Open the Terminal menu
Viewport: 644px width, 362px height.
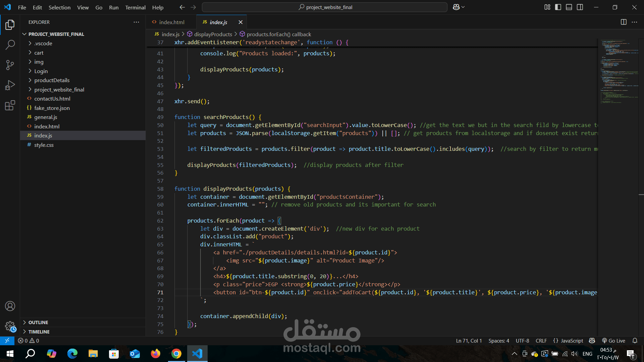[x=135, y=7]
